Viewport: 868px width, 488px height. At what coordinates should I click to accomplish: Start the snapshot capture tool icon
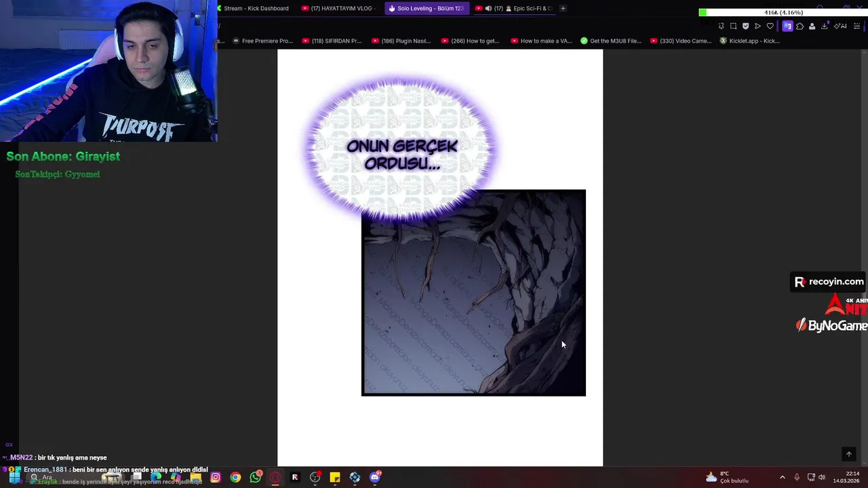733,26
